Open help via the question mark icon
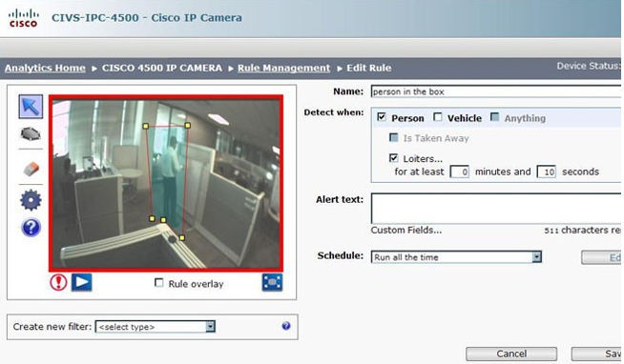The height and width of the screenshot is (364, 624). point(31,228)
